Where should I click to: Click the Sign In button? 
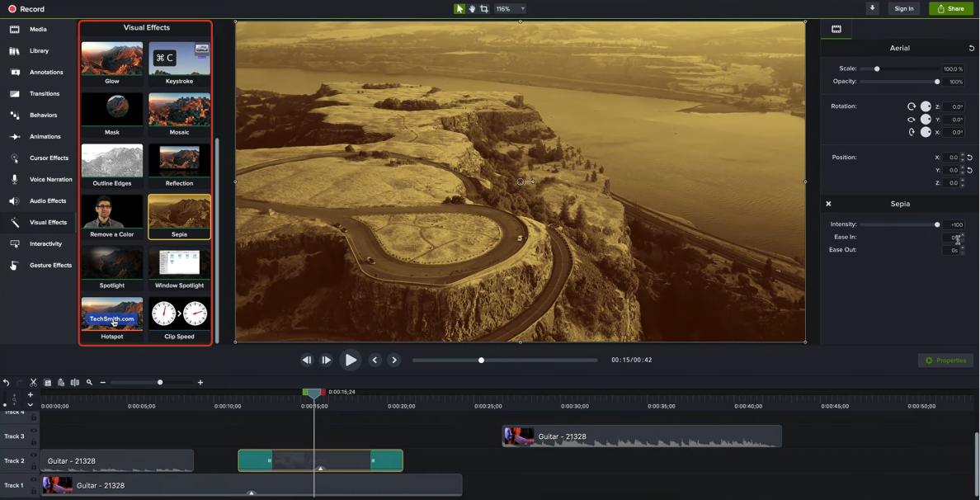pos(904,9)
